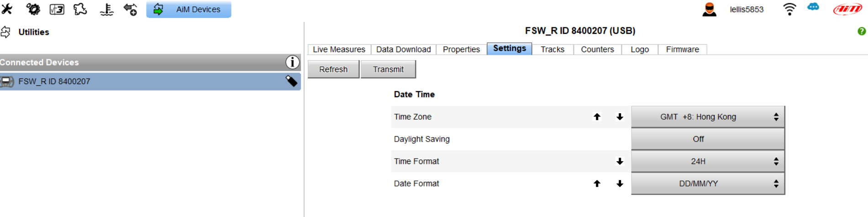Open the track map icon
868x217 pixels.
[80, 9]
